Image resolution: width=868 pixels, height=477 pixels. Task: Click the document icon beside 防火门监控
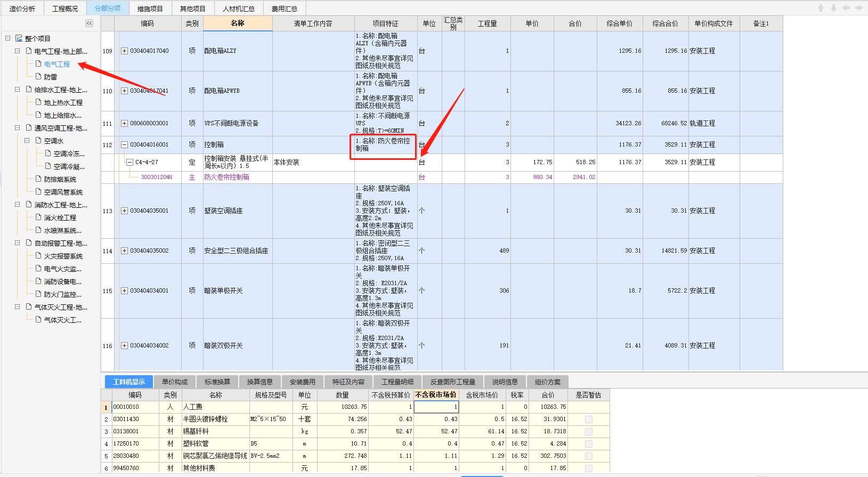coord(38,294)
